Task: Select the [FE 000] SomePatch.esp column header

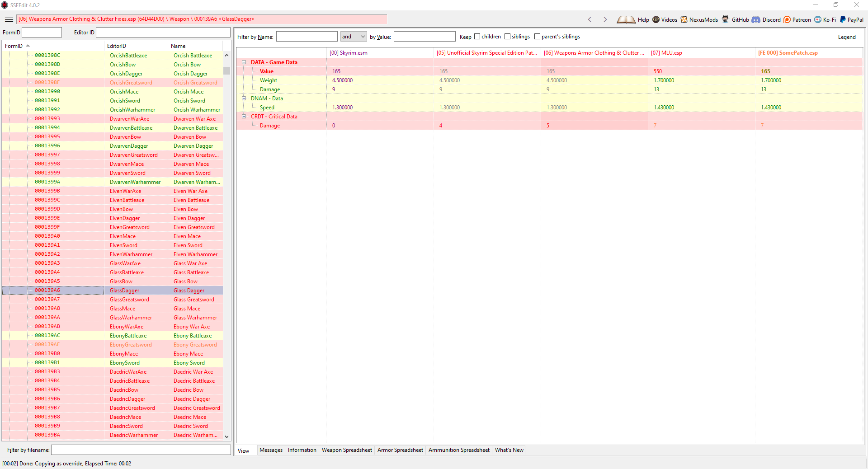Action: [x=809, y=53]
